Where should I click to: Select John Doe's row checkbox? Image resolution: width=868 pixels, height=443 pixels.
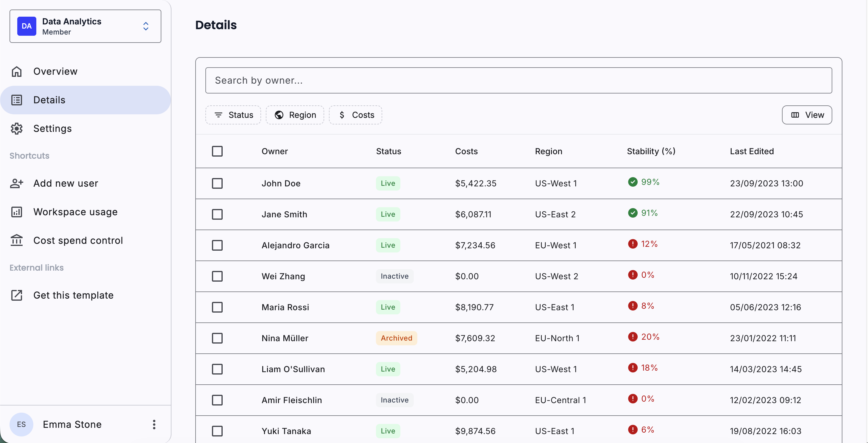pos(217,183)
